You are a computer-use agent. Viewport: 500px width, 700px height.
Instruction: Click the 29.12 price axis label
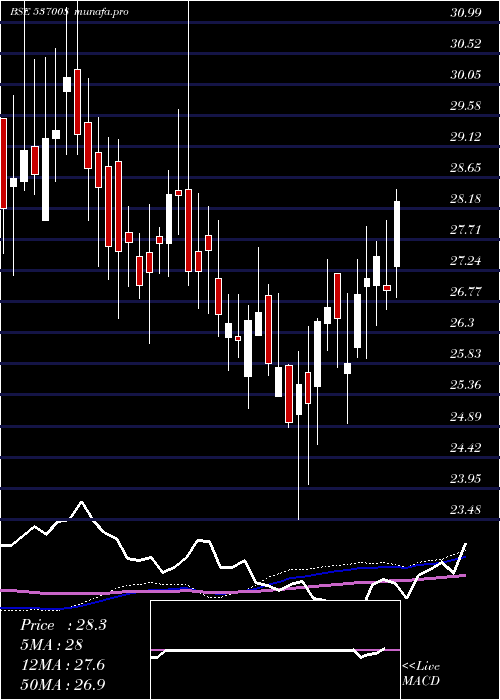466,137
